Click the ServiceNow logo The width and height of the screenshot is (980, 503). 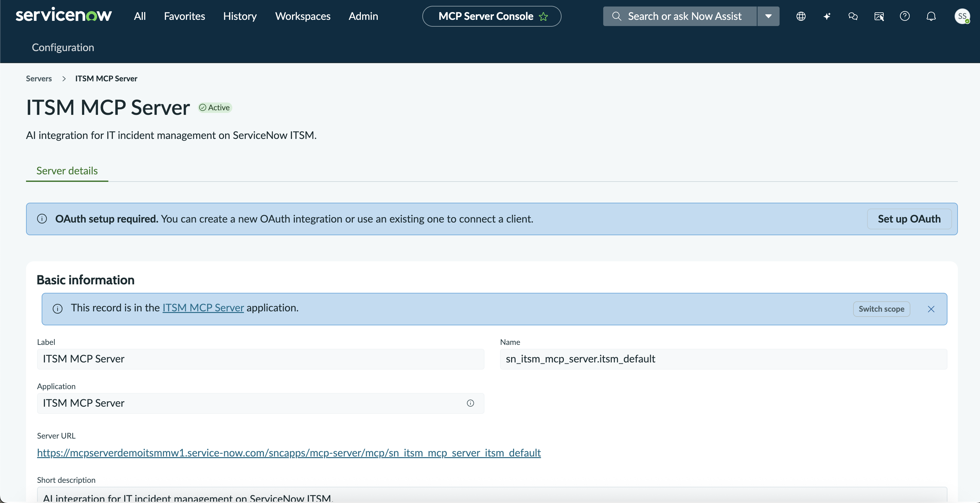tap(63, 15)
